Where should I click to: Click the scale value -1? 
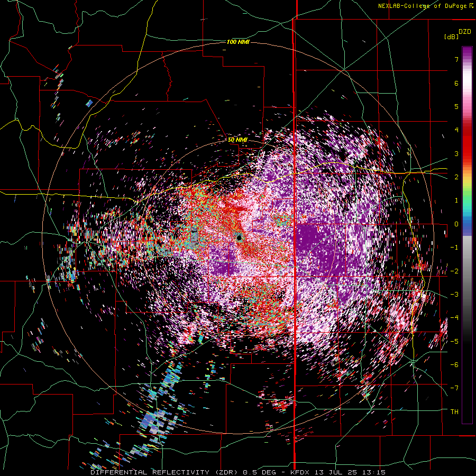[x=454, y=247]
